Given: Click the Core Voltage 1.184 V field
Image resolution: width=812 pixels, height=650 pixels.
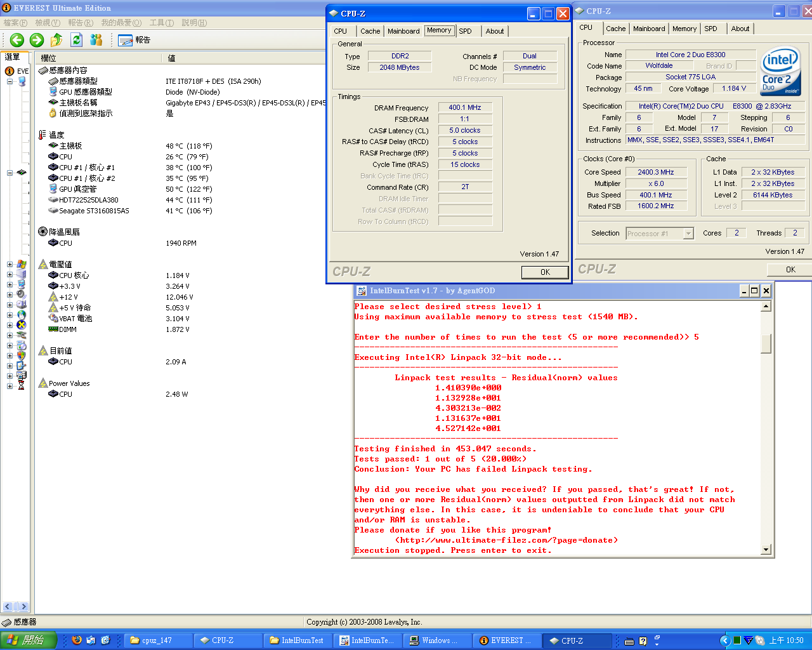Looking at the screenshot, I should pyautogui.click(x=734, y=88).
